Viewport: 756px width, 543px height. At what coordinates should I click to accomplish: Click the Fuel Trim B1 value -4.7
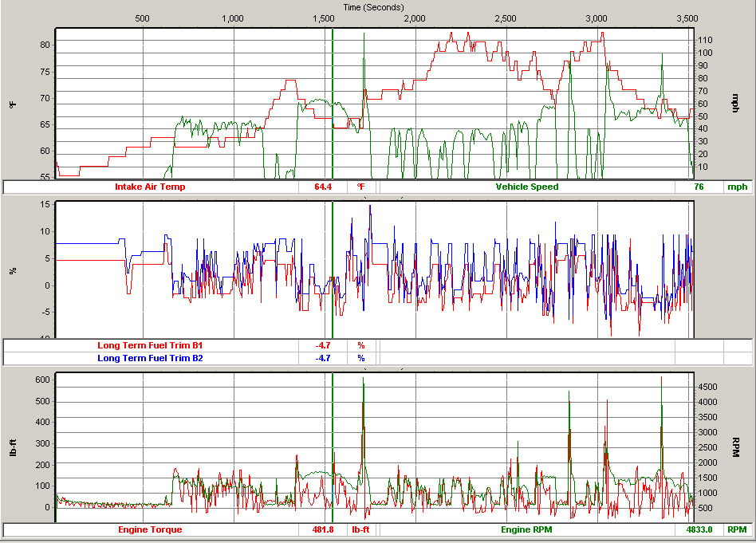(x=322, y=345)
